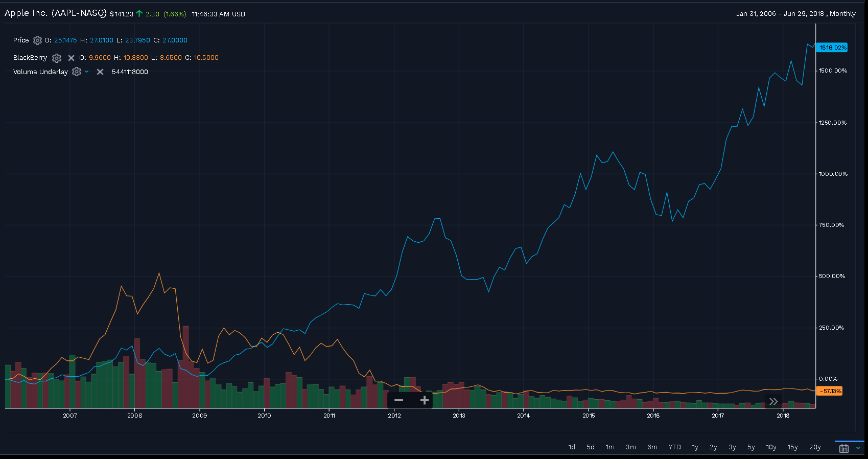868x459 pixels.
Task: Zoom out with the minus button
Action: 399,400
